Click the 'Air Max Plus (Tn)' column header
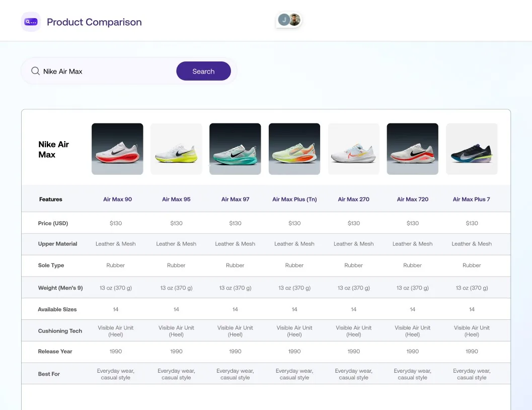 (x=294, y=199)
